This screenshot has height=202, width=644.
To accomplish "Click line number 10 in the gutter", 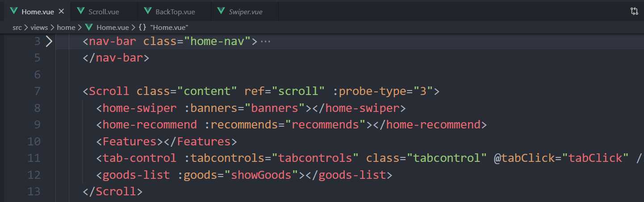I will 34,142.
